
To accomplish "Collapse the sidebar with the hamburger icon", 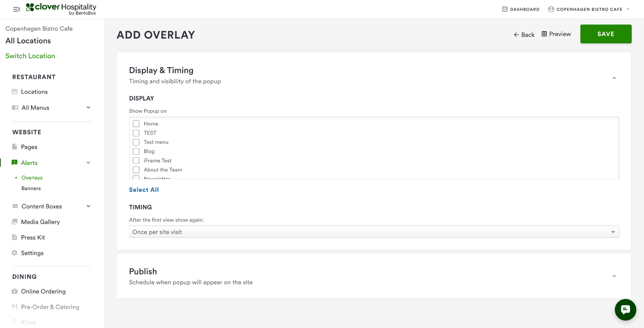I will pos(16,9).
